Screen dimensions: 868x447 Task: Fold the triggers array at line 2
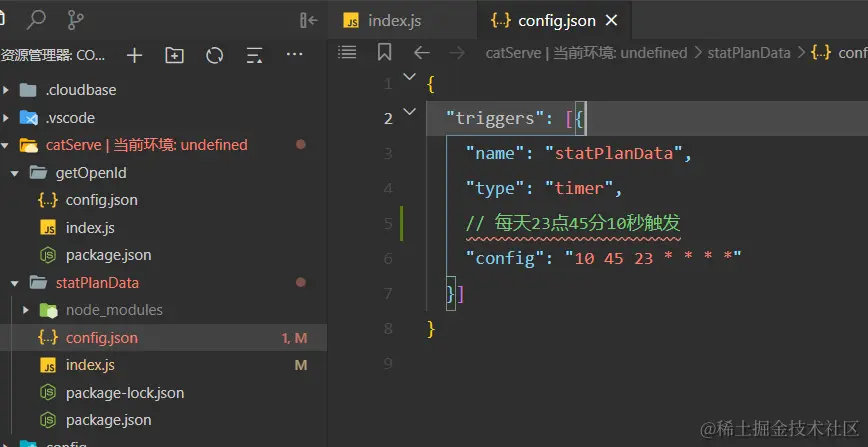[x=410, y=112]
